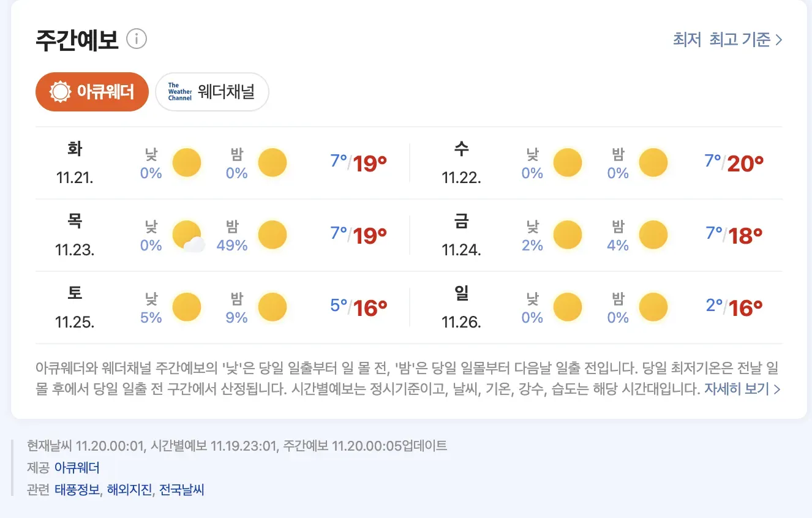The height and width of the screenshot is (518, 812).
Task: Open the 해외지진 related link
Action: [129, 490]
